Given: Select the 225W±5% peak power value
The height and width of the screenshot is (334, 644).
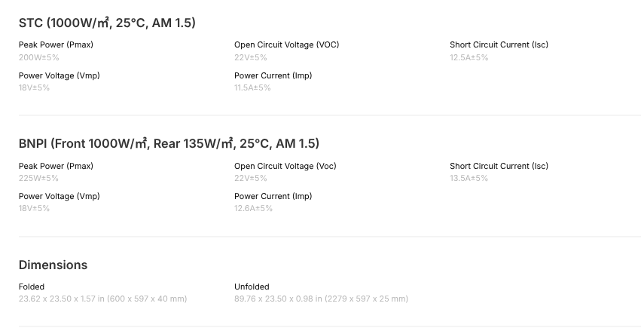Looking at the screenshot, I should coord(38,178).
